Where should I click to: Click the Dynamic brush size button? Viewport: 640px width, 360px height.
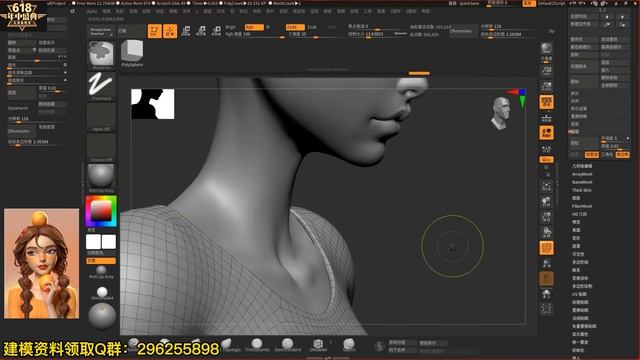400,33
